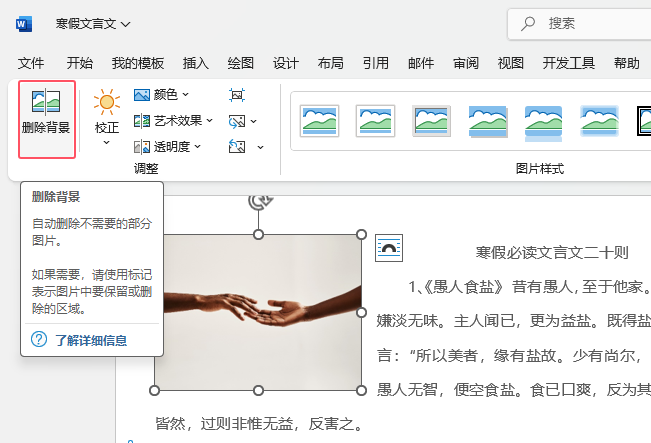This screenshot has height=443, width=651.
Task: Switch to the 视图 (View) tab
Action: coord(510,63)
